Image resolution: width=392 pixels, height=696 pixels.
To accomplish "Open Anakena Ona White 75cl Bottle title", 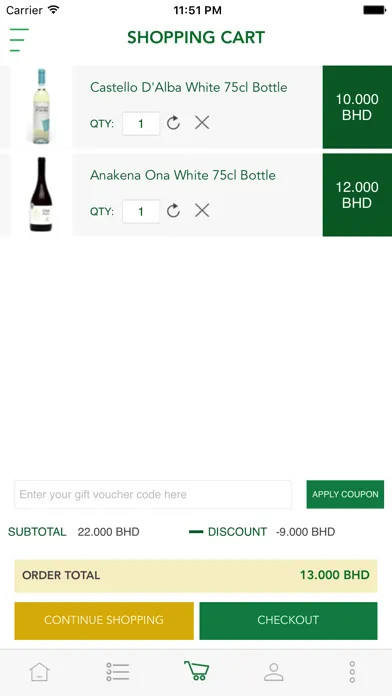I will pyautogui.click(x=183, y=175).
